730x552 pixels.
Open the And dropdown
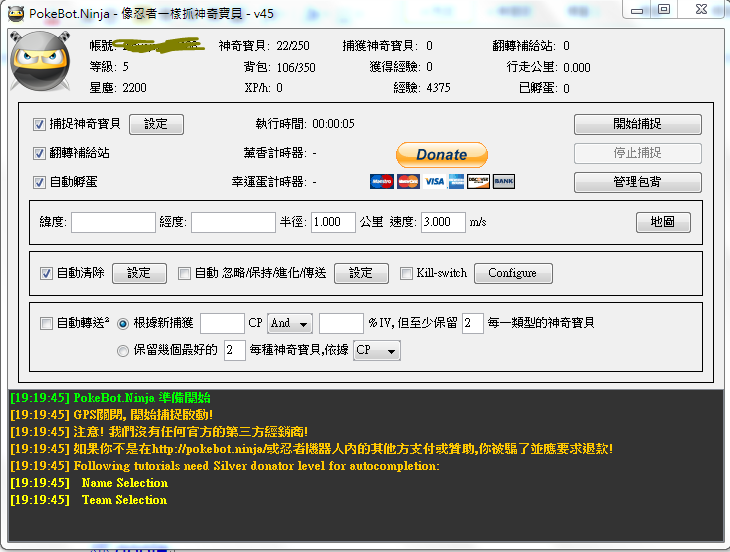click(290, 323)
